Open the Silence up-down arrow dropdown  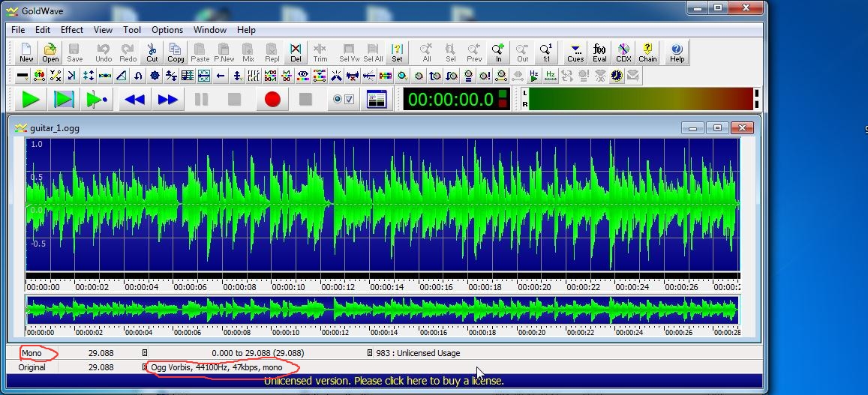(237, 76)
